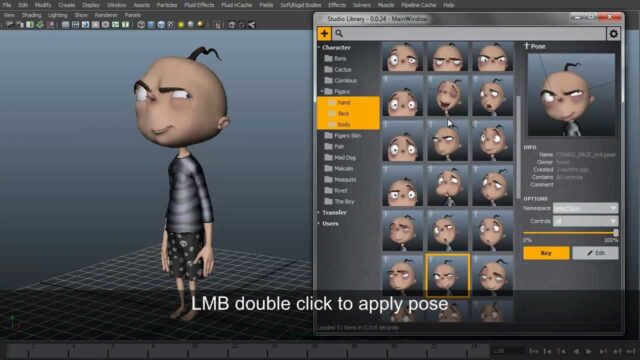This screenshot has height=360, width=640.
Task: Click the search magnifier icon
Action: (x=339, y=33)
